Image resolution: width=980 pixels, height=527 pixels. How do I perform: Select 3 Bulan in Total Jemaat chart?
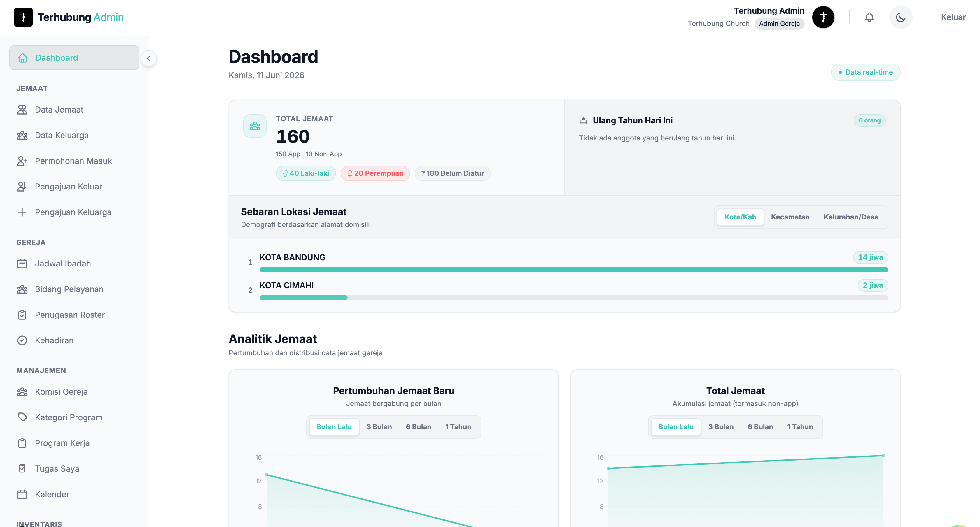click(x=721, y=427)
